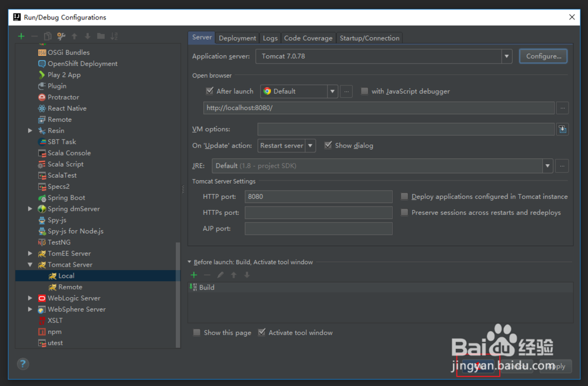Viewport: 588px width, 386px height.
Task: Click the ellipsis button beside URL field
Action: pos(563,108)
